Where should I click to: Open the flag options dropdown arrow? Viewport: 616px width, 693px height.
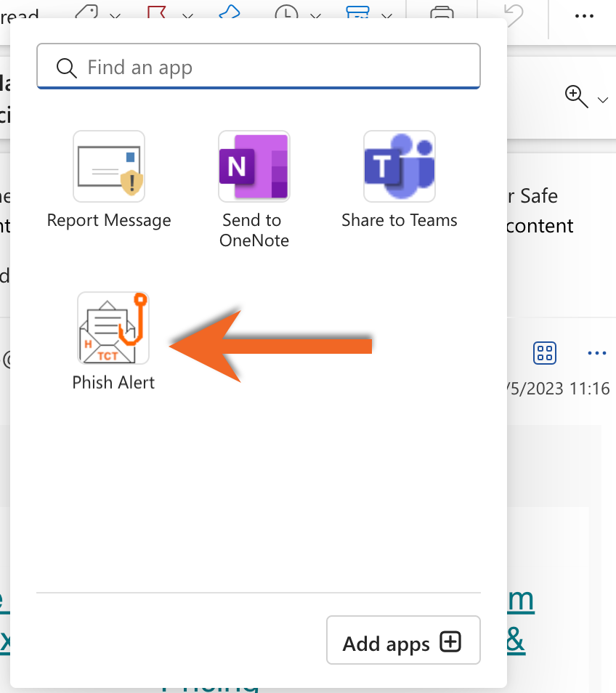coord(187,16)
